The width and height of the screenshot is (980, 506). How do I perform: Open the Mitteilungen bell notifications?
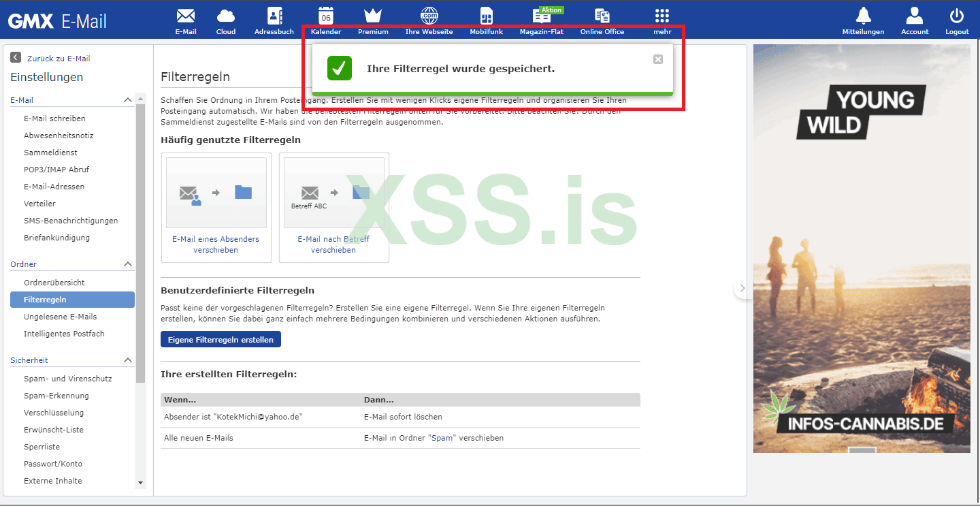coord(863,21)
